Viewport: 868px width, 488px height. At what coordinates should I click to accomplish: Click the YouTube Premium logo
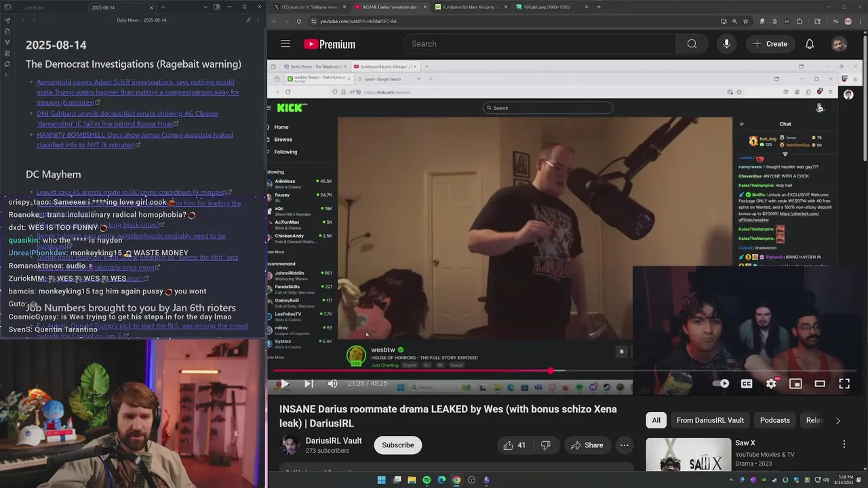tap(330, 44)
